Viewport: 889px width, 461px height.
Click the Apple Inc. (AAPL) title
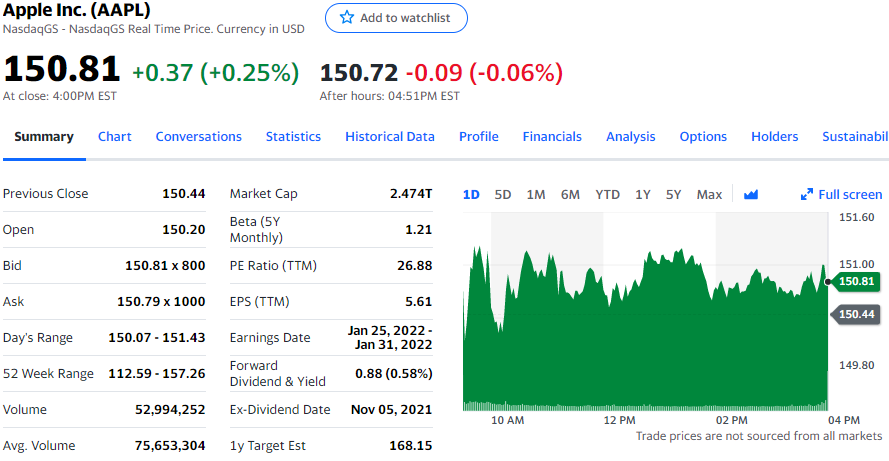(77, 9)
